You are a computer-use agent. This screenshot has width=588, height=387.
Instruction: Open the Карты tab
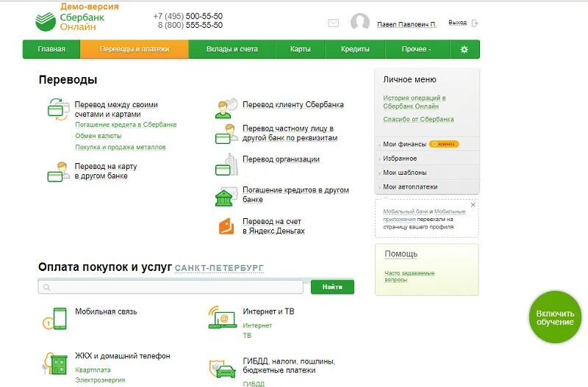tap(301, 49)
